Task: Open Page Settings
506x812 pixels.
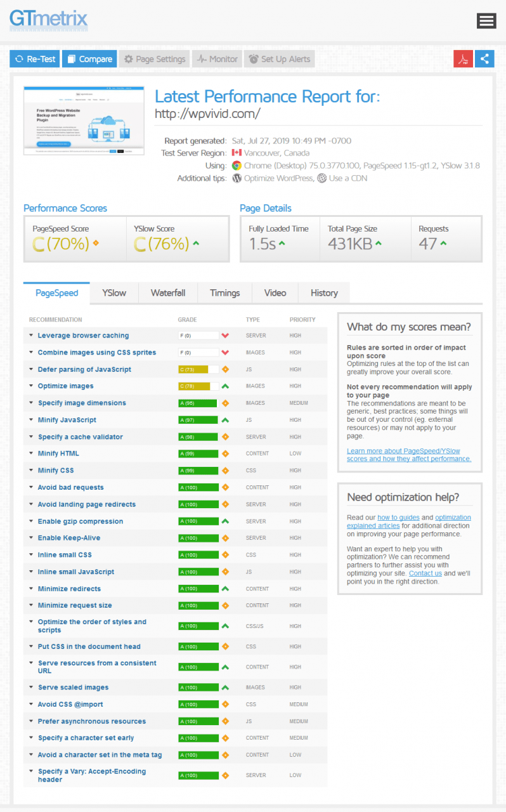Action: click(x=155, y=59)
